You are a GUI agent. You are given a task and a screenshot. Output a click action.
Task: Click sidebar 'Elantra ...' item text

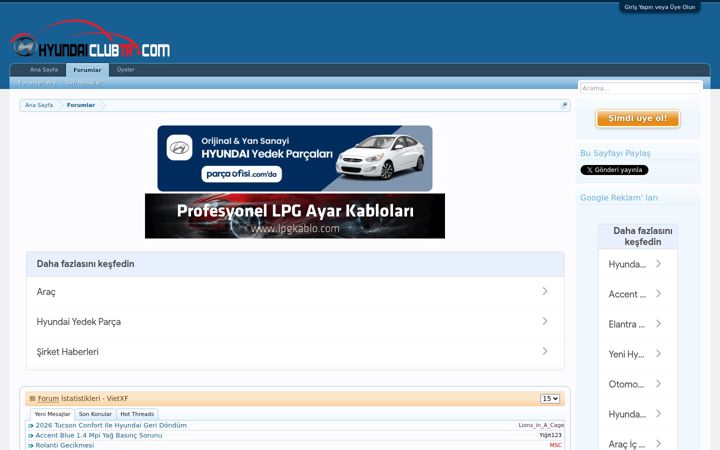[x=627, y=324]
